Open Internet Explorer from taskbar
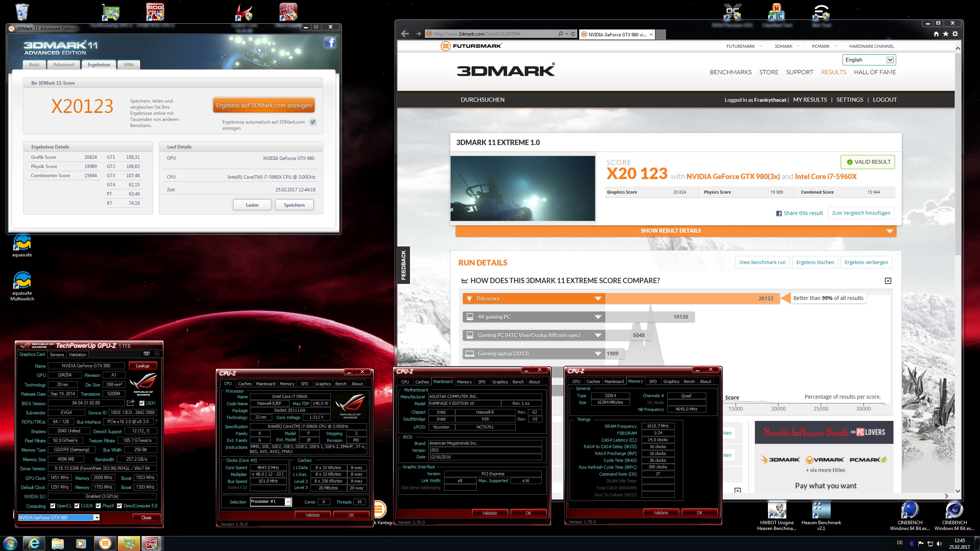Viewport: 980px width, 551px height. tap(34, 543)
